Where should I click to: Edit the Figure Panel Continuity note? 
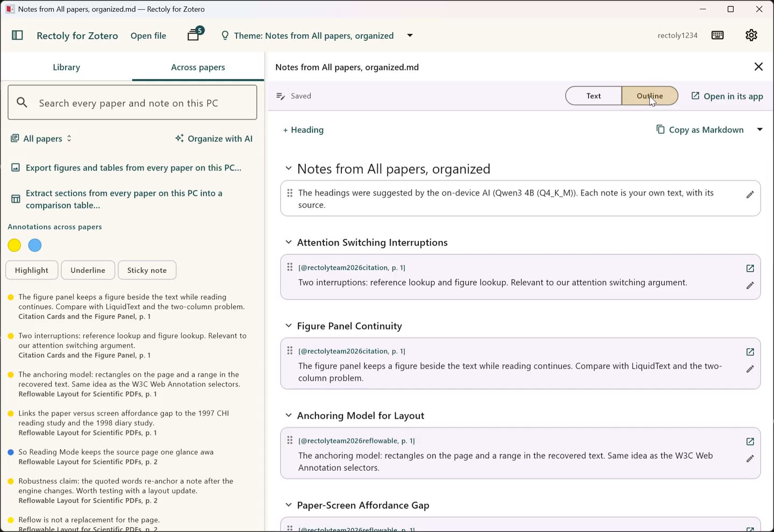pyautogui.click(x=750, y=369)
